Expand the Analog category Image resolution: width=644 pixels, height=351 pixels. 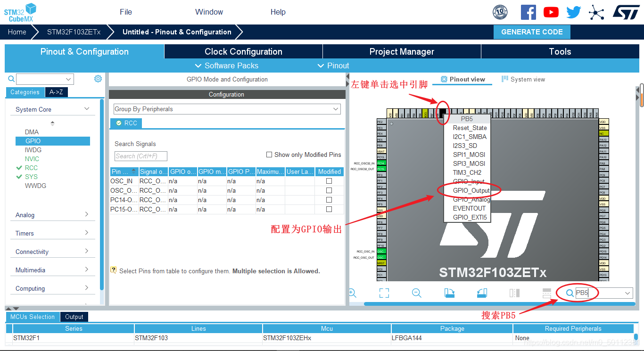click(x=87, y=214)
